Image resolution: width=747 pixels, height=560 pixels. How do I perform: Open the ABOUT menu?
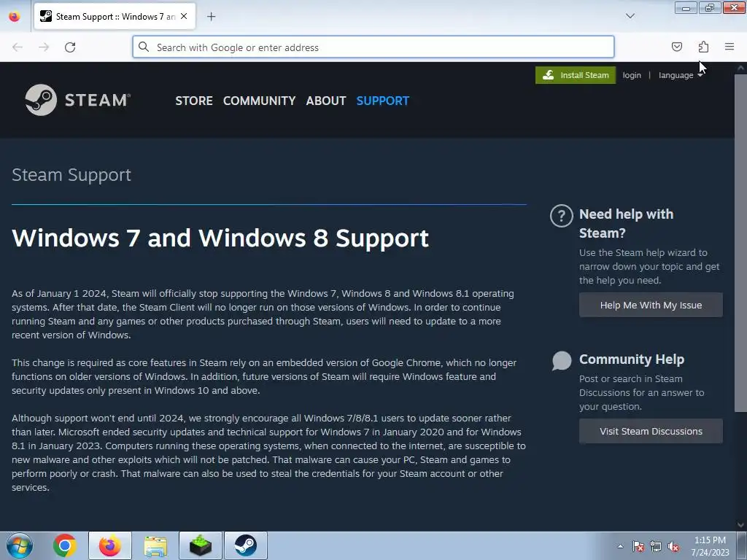pos(326,101)
